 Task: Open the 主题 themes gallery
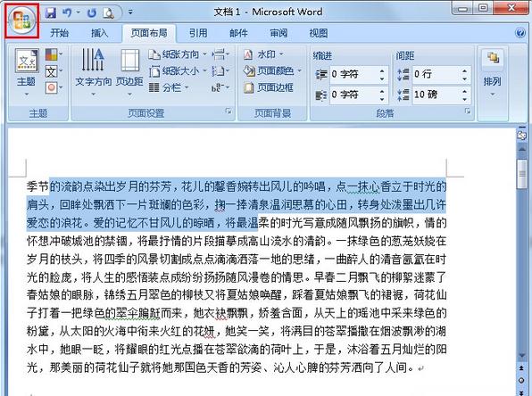pos(27,72)
